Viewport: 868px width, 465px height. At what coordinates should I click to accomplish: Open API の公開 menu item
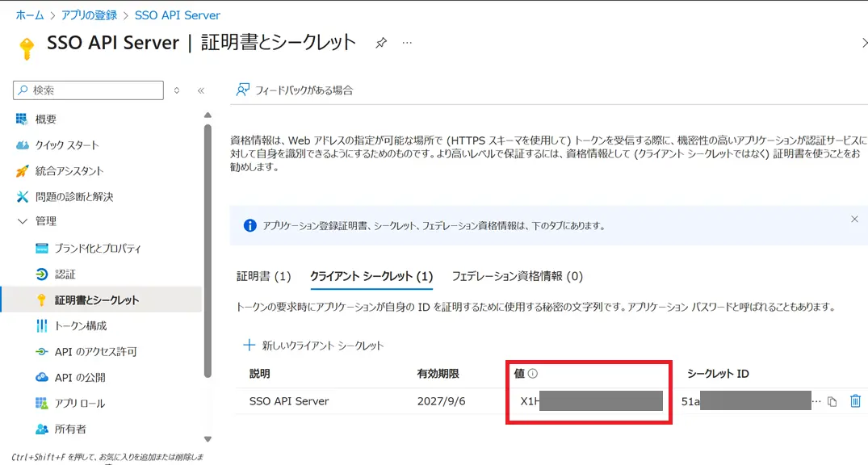(x=80, y=378)
